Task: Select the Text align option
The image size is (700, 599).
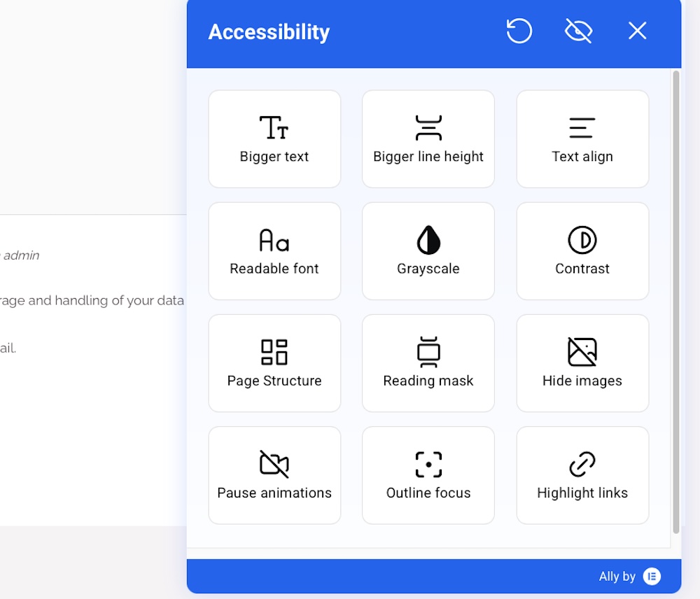Action: 582,139
